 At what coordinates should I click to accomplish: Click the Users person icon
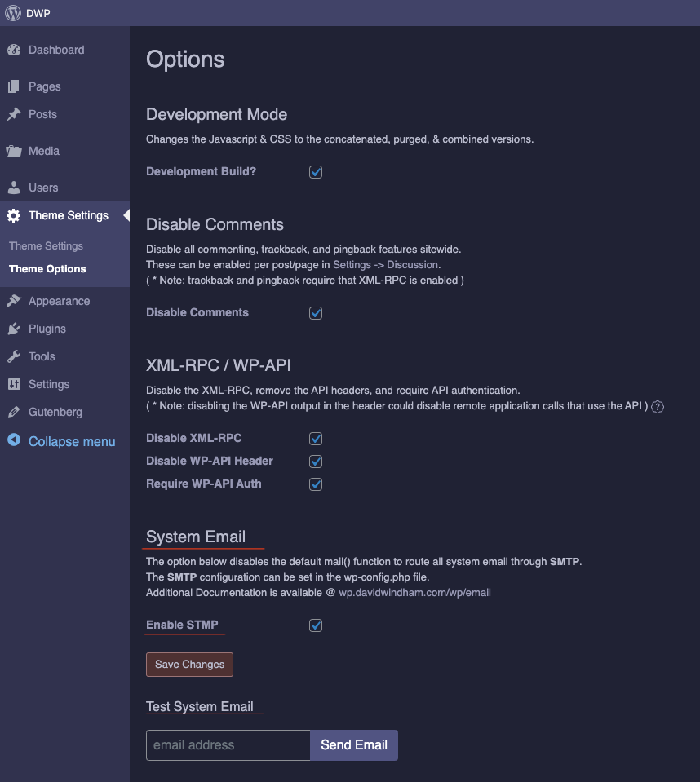point(14,188)
